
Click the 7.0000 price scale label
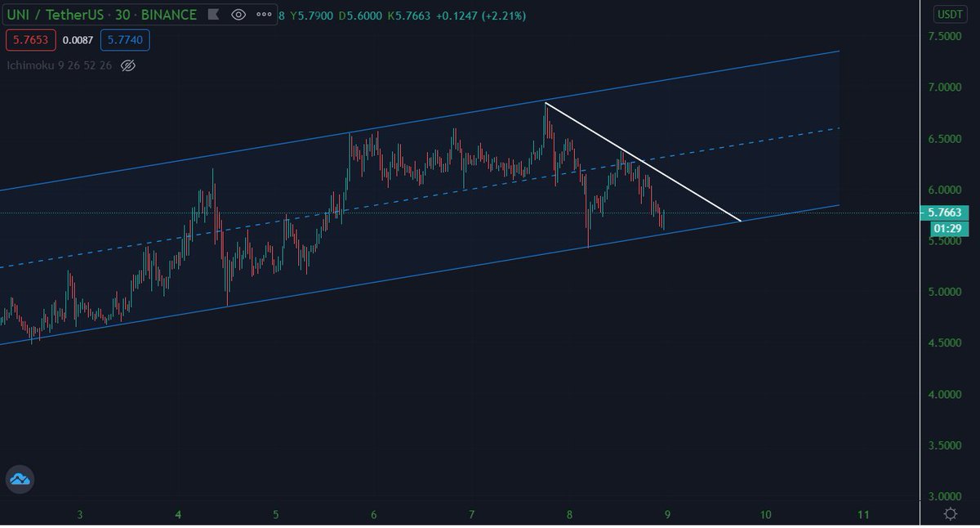[945, 87]
